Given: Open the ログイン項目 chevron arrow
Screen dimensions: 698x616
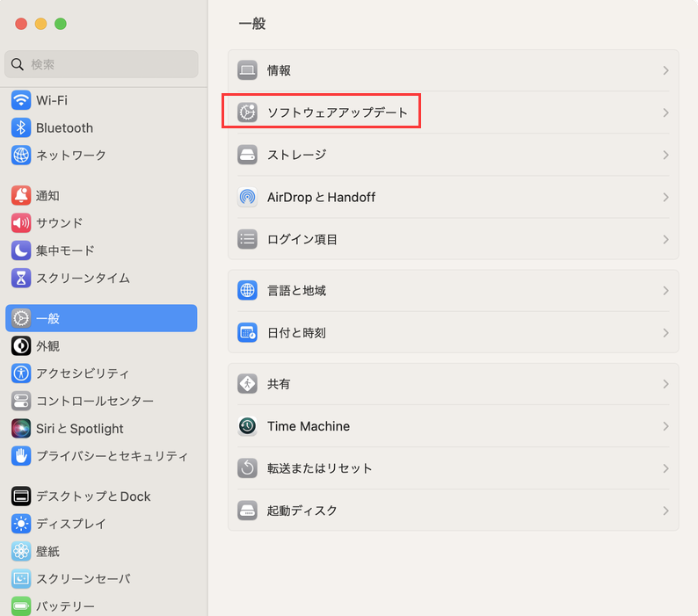Looking at the screenshot, I should tap(665, 239).
